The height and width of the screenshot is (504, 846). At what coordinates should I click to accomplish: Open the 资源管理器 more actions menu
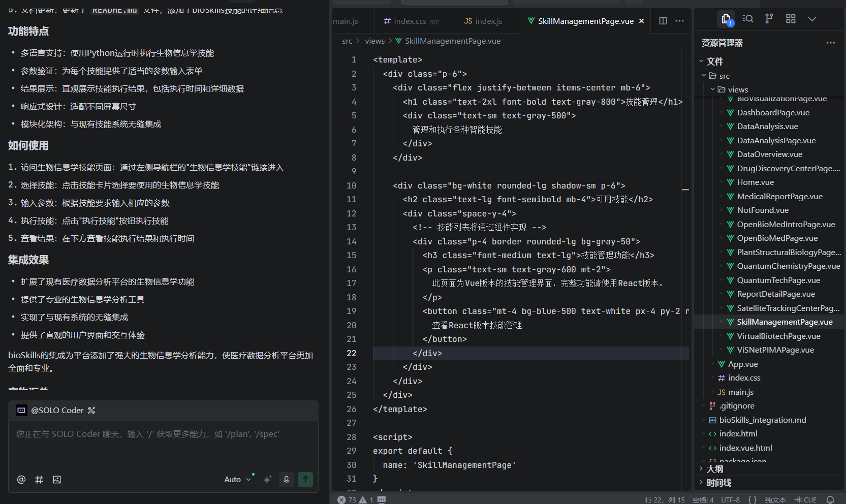tap(831, 43)
